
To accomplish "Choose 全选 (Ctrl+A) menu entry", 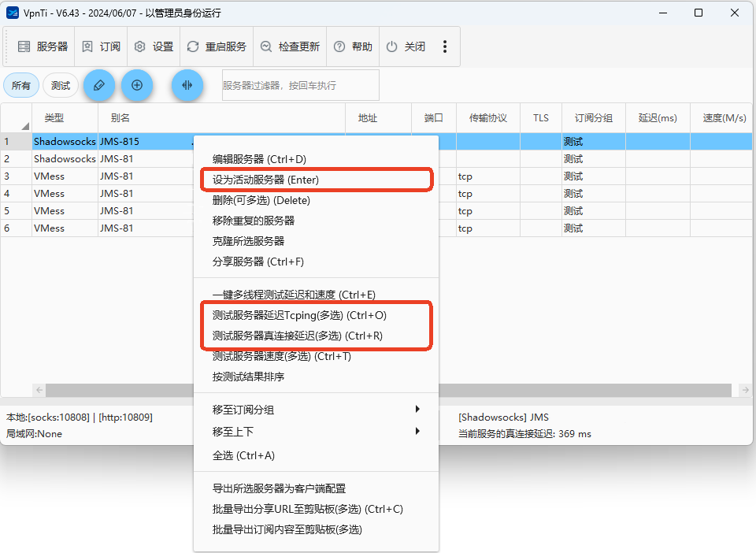I will tap(316, 455).
